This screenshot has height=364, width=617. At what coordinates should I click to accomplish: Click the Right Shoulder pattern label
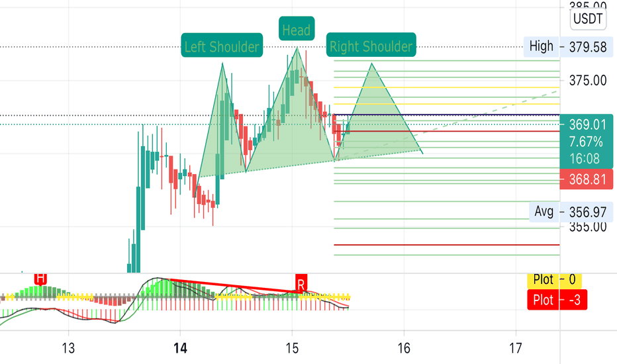point(371,45)
